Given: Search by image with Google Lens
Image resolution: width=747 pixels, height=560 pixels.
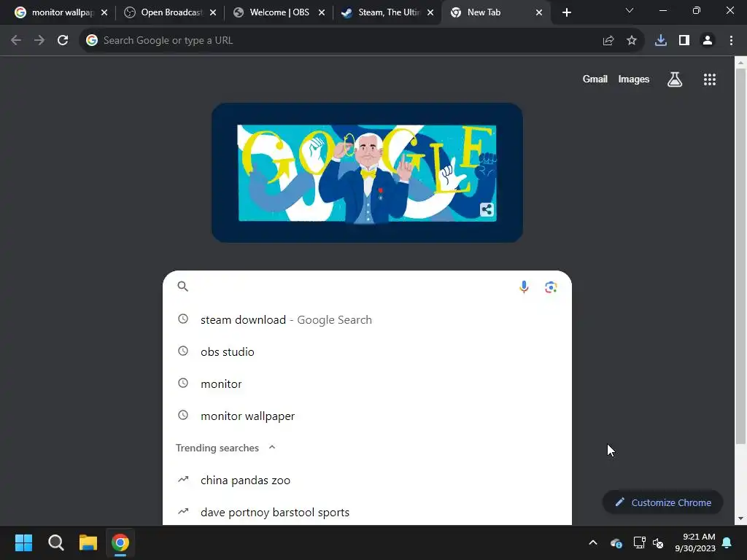Looking at the screenshot, I should pos(551,287).
